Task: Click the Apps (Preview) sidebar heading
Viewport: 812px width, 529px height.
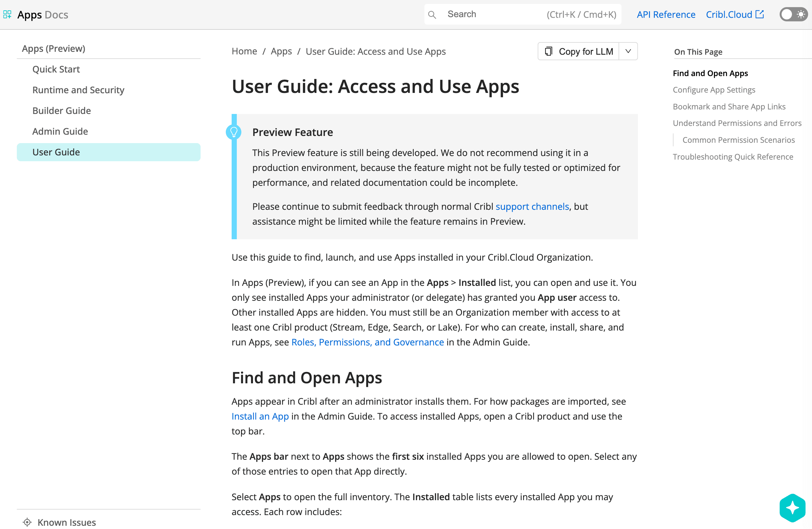Action: 54,49
